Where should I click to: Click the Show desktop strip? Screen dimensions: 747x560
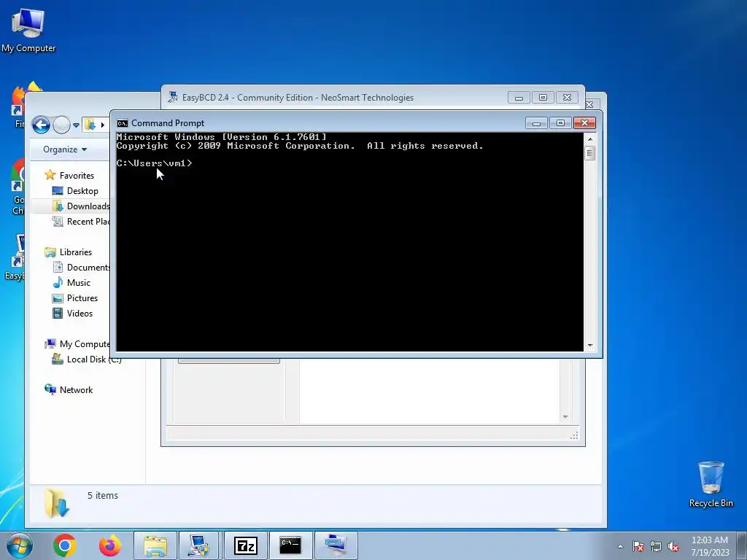pos(743,546)
